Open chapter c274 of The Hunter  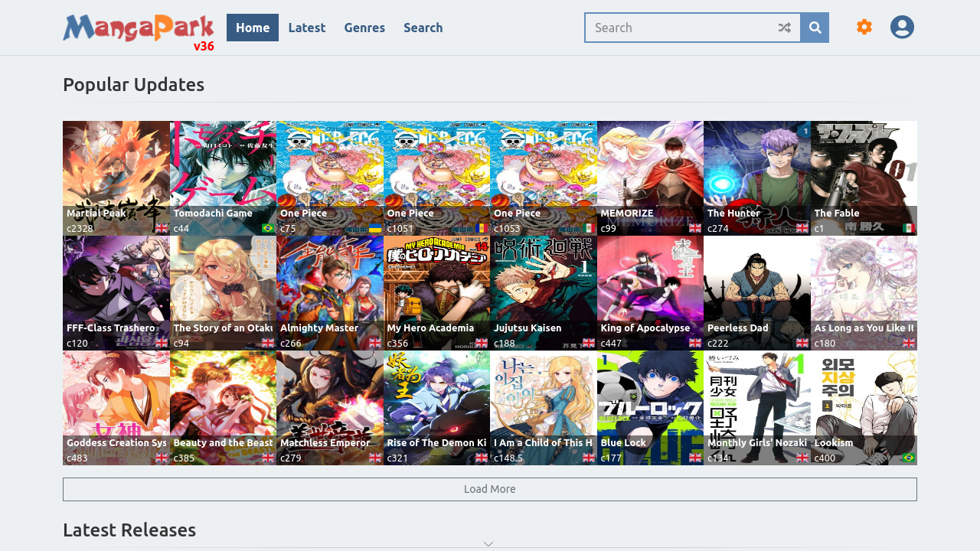pos(718,228)
